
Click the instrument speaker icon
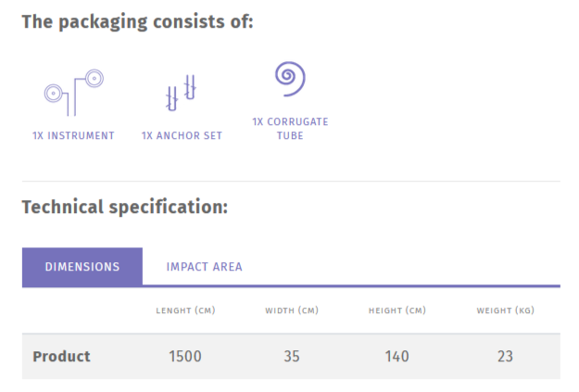coord(74,90)
